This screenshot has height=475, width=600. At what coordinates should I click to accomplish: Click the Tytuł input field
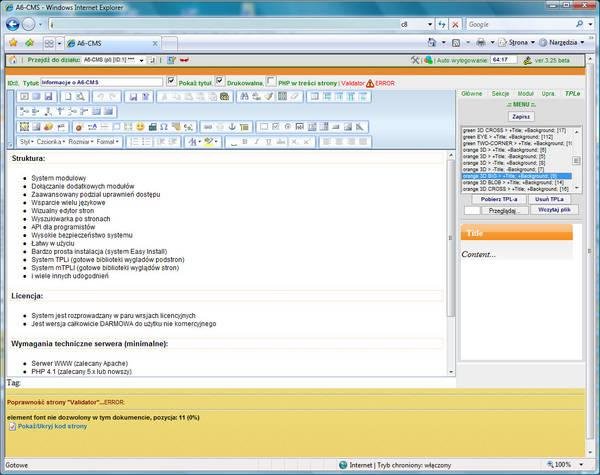(x=101, y=82)
